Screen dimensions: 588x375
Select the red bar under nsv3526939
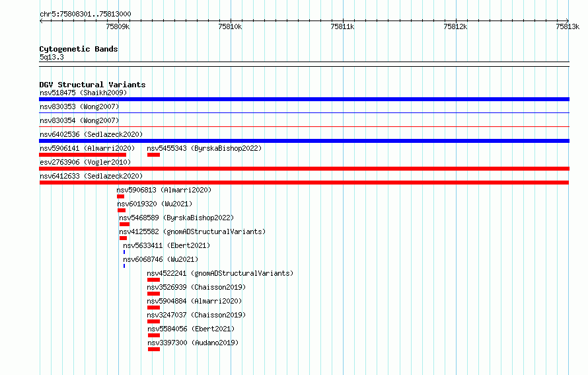point(154,294)
